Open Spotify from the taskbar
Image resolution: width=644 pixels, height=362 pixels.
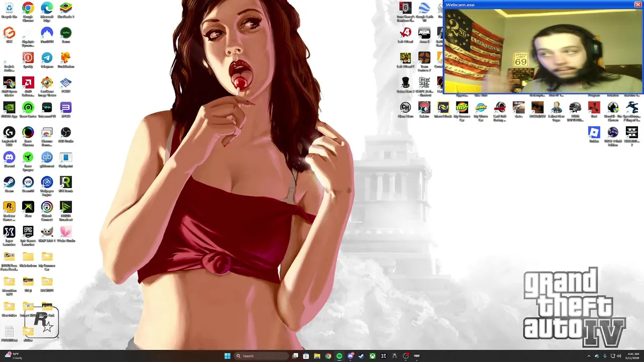point(339,356)
